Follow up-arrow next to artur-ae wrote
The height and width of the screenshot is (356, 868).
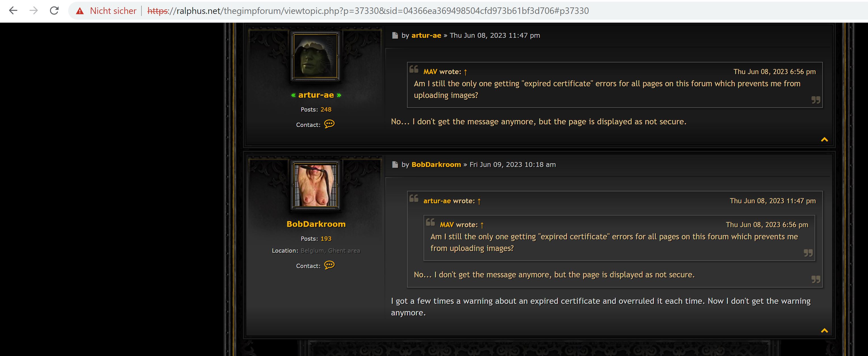pos(479,201)
